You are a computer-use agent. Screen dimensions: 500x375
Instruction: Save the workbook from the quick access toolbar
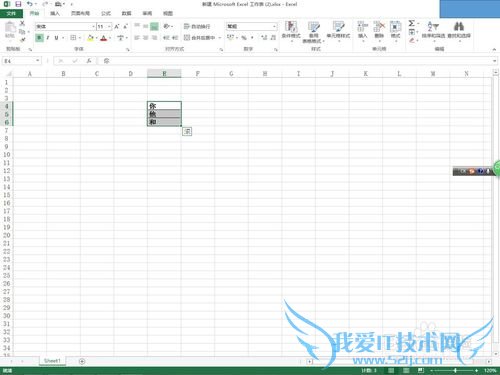click(18, 4)
